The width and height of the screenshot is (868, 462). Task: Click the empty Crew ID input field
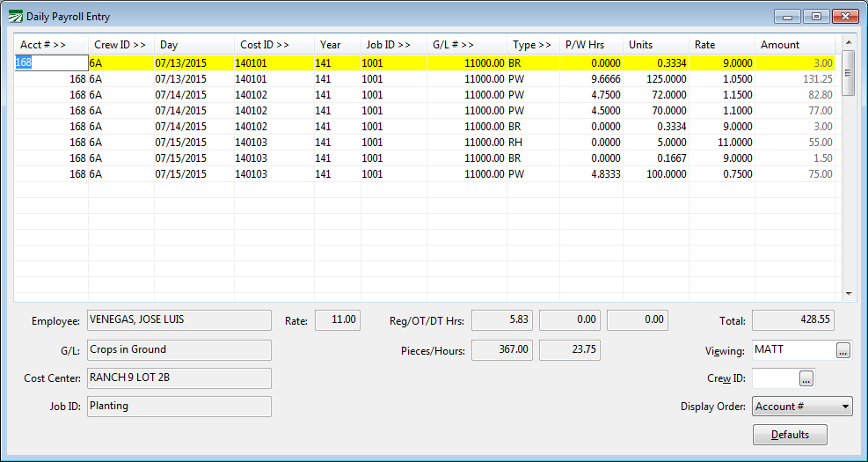(775, 378)
